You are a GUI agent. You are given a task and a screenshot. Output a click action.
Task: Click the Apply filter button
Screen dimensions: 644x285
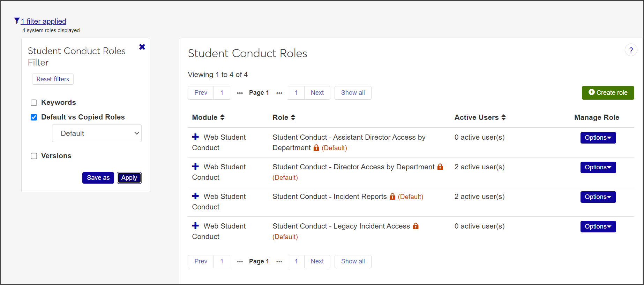[x=129, y=178]
